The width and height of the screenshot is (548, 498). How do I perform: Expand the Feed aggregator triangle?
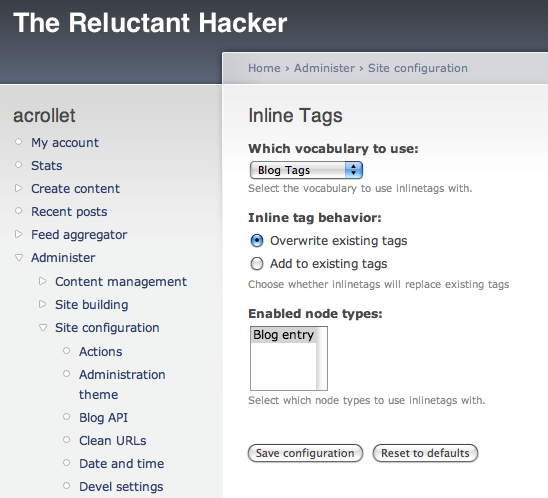click(x=19, y=234)
